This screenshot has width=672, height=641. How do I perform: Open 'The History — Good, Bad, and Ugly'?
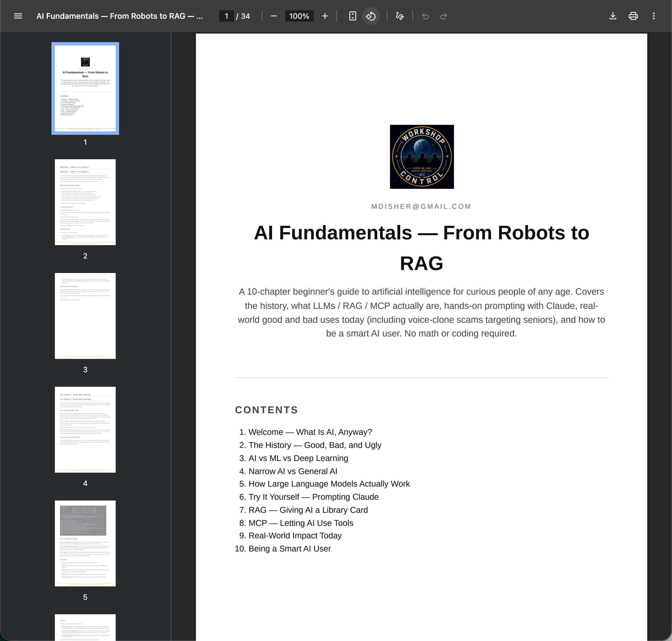[315, 445]
